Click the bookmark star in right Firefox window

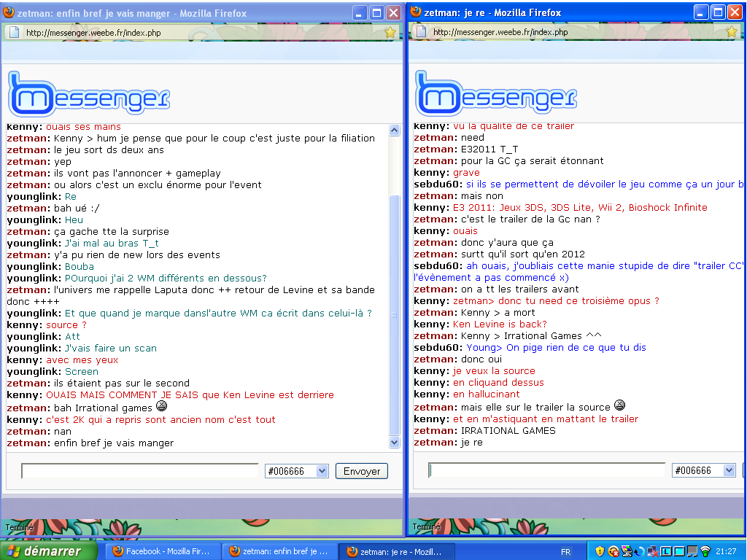[x=732, y=32]
